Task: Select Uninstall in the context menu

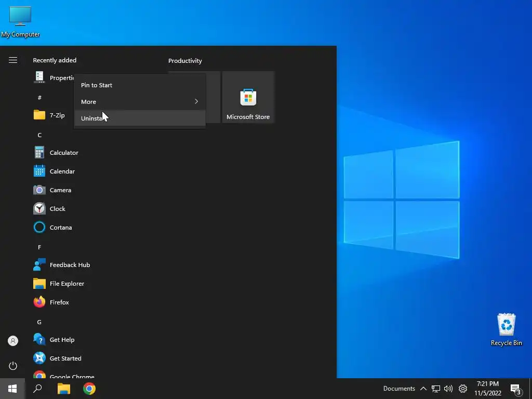Action: pyautogui.click(x=140, y=118)
